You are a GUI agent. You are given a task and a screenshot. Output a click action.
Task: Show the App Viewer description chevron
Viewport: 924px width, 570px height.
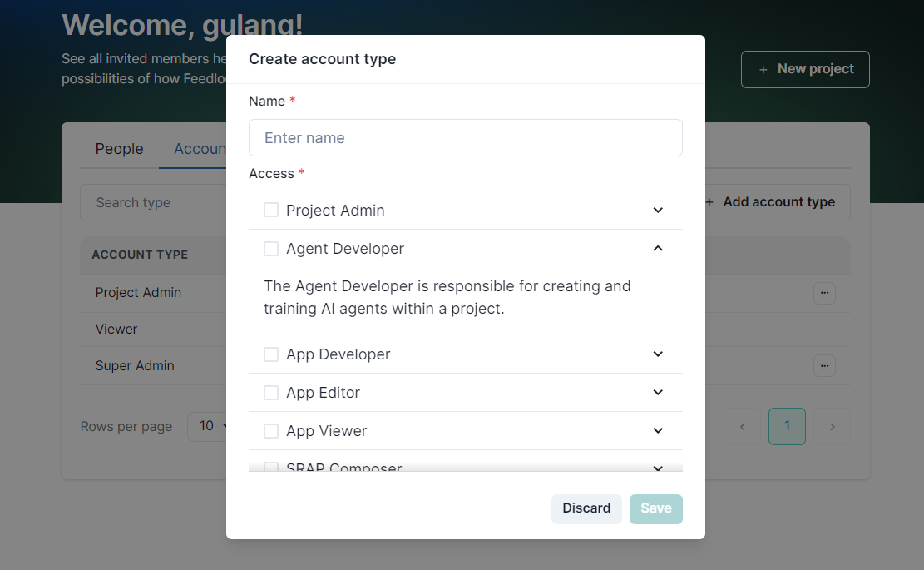[x=658, y=431]
